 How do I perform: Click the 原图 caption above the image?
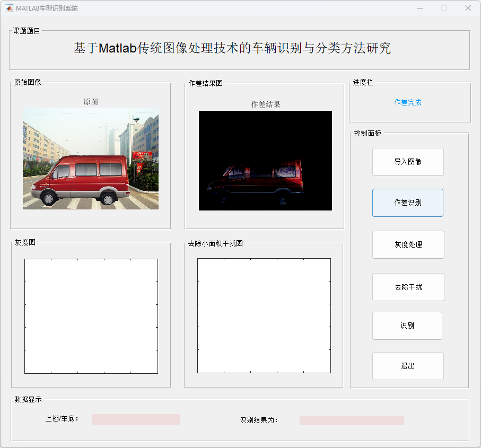91,102
